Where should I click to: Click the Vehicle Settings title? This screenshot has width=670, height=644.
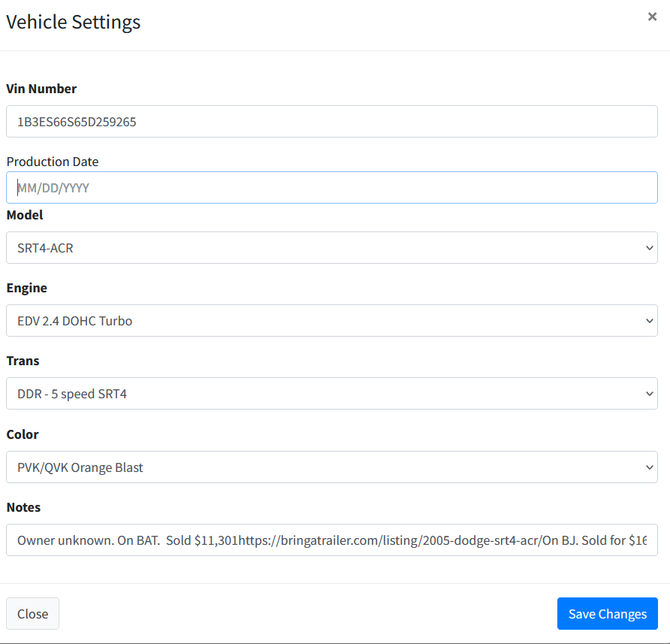73,23
